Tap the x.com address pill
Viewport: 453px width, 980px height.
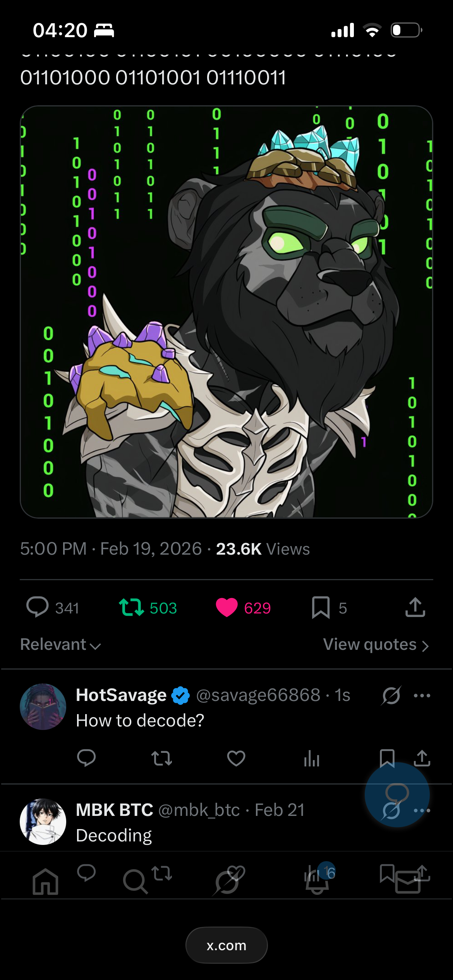tap(226, 945)
